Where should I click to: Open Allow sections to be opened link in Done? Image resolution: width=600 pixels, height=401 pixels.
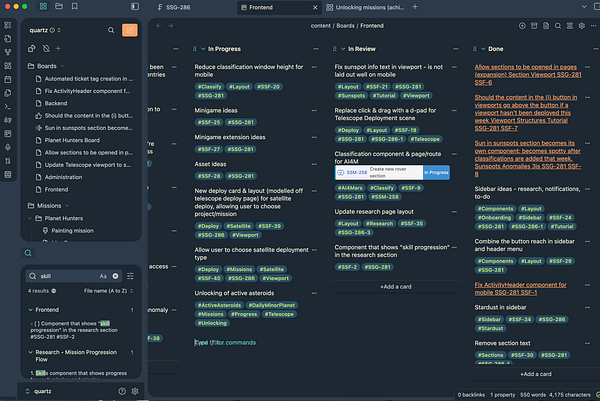point(528,75)
